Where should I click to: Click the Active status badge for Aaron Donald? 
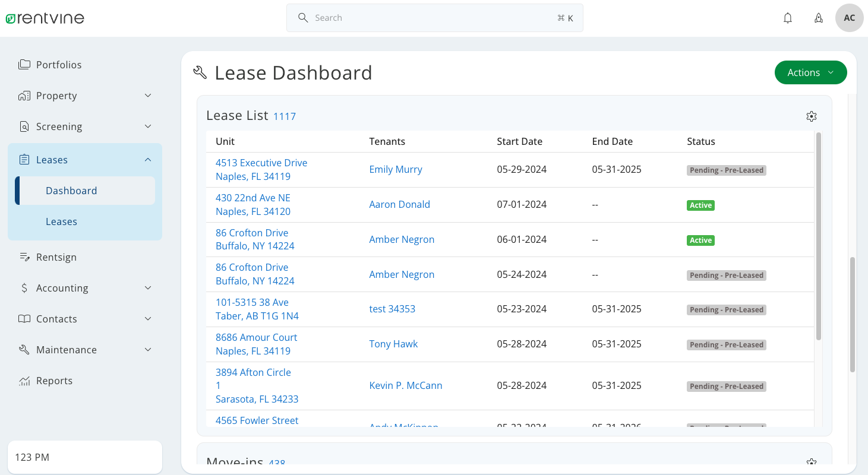[700, 205]
